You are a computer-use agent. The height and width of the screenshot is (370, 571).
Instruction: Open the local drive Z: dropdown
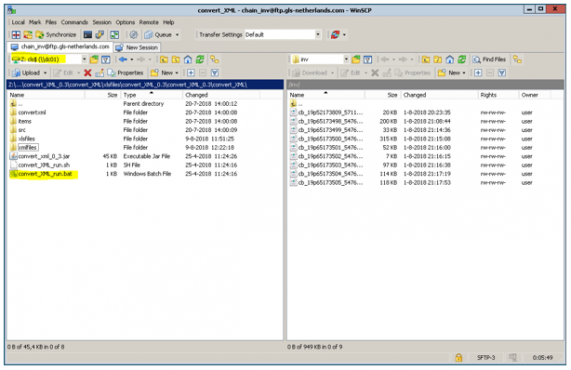coord(84,59)
